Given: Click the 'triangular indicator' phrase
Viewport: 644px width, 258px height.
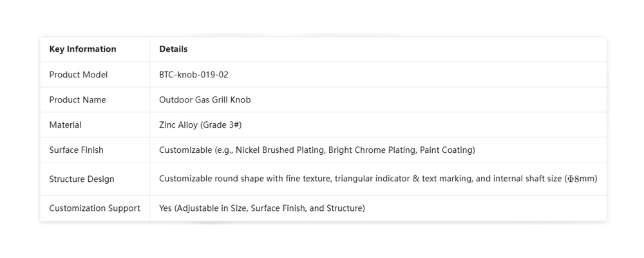Looking at the screenshot, I should pos(374,179).
